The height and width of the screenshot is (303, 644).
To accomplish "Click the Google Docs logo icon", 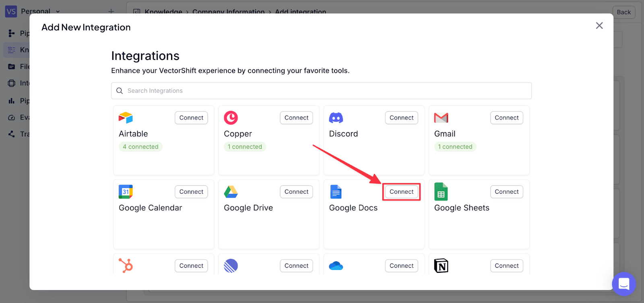I will pos(336,192).
